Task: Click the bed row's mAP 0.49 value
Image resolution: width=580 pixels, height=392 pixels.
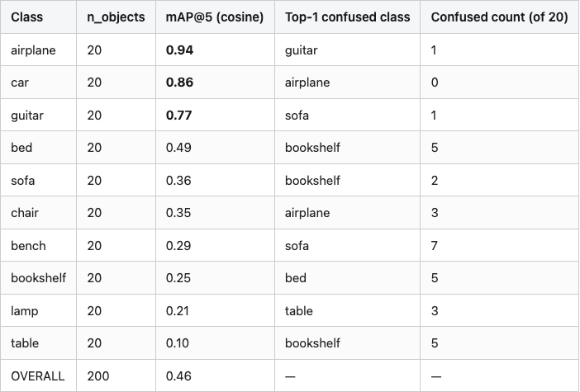Action: (x=178, y=148)
